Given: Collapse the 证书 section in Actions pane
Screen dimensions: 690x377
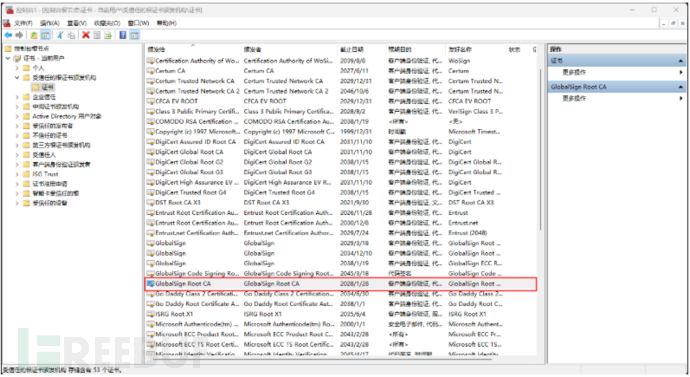Looking at the screenshot, I should (x=680, y=61).
